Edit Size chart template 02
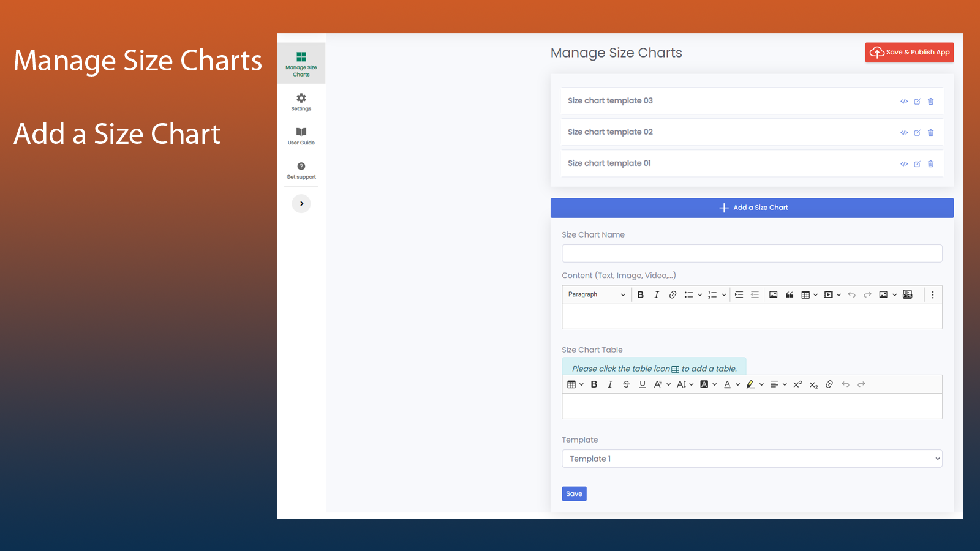The image size is (980, 551). pyautogui.click(x=917, y=133)
